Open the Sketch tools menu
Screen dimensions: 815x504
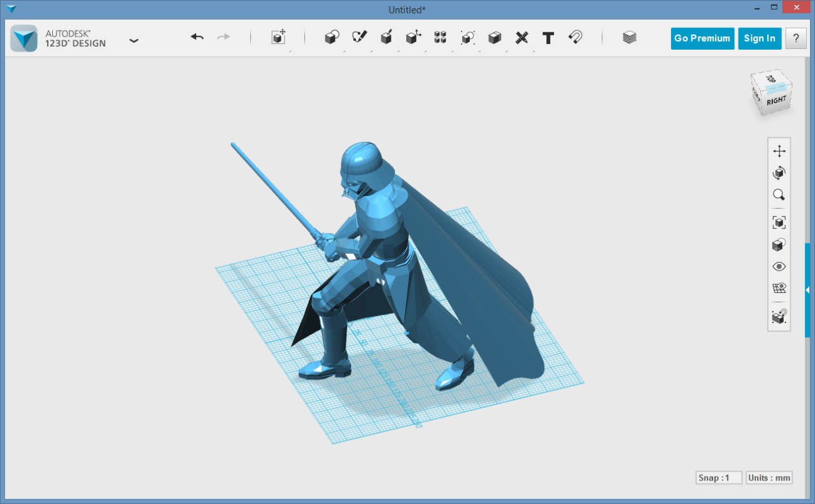pyautogui.click(x=360, y=38)
